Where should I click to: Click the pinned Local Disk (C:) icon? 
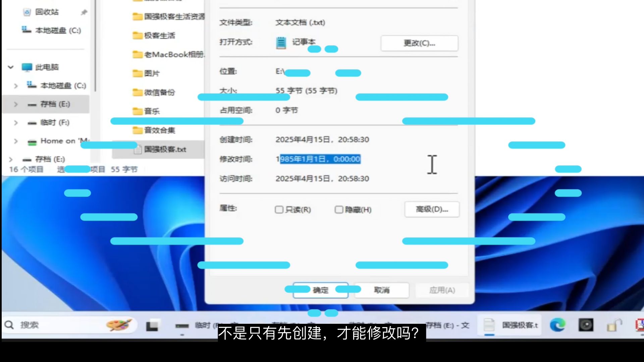26,30
